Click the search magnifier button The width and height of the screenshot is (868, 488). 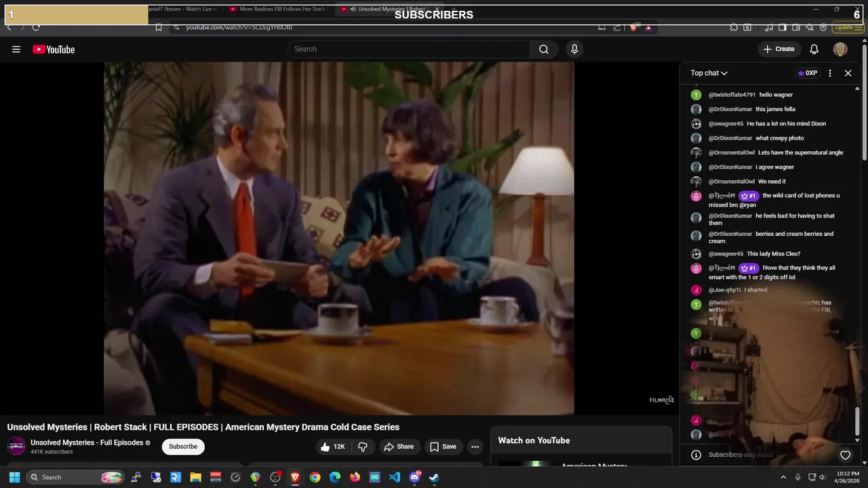544,49
